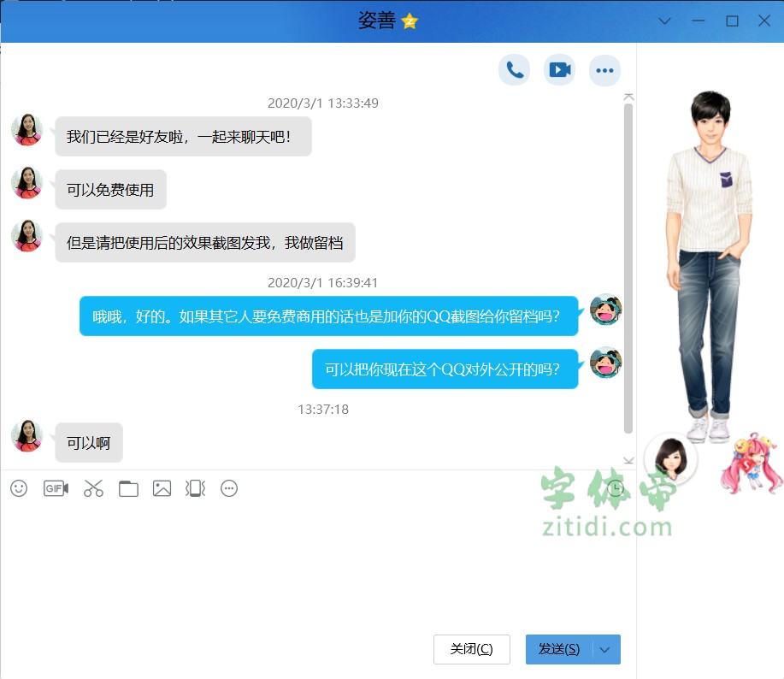
Task: Open the emoji smiley picker
Action: (19, 488)
